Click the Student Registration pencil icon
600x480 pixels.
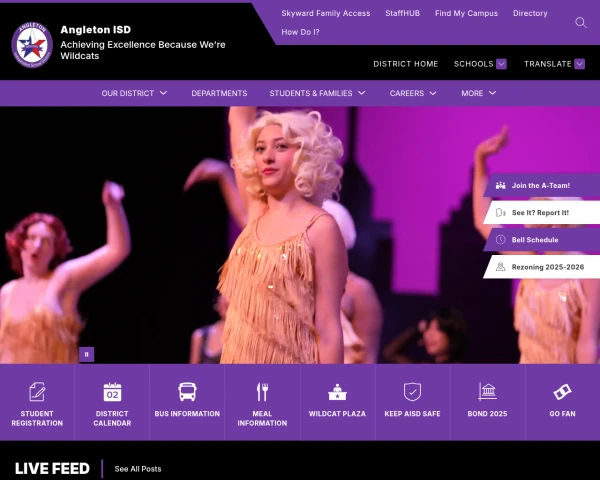37,392
